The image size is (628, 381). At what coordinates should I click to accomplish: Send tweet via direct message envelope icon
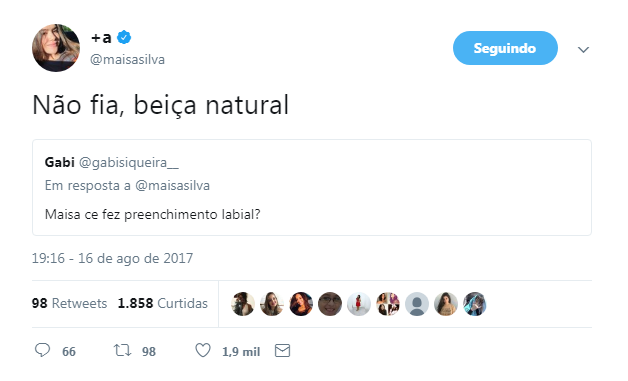coord(282,351)
